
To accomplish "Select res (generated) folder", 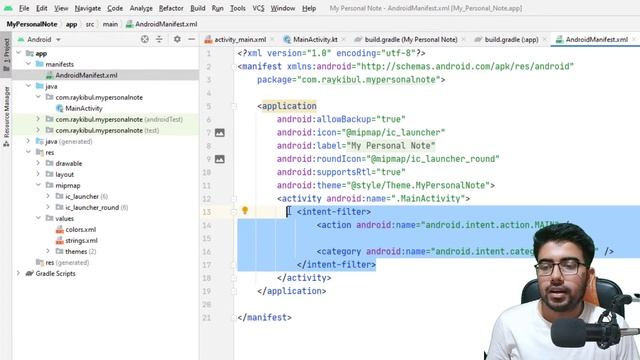I will click(x=62, y=262).
